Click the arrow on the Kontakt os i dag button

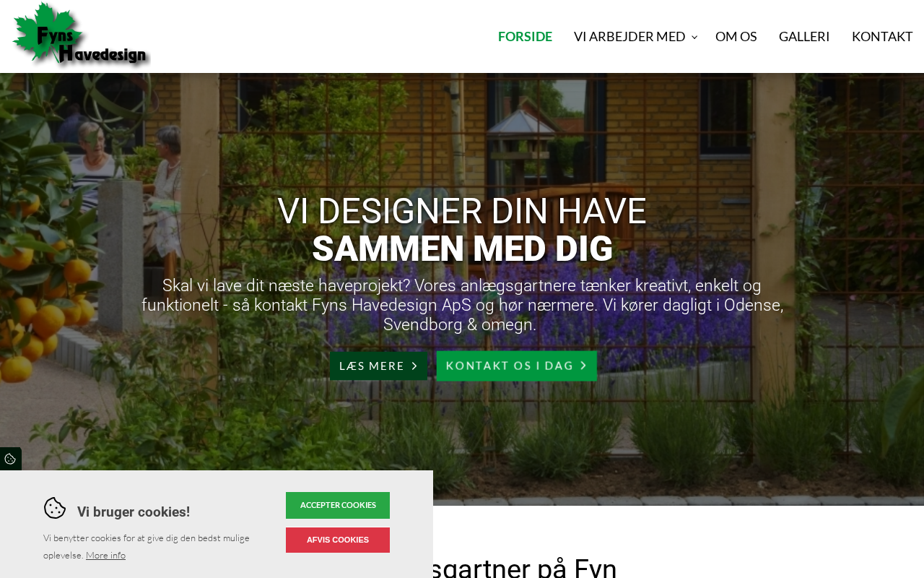(583, 366)
